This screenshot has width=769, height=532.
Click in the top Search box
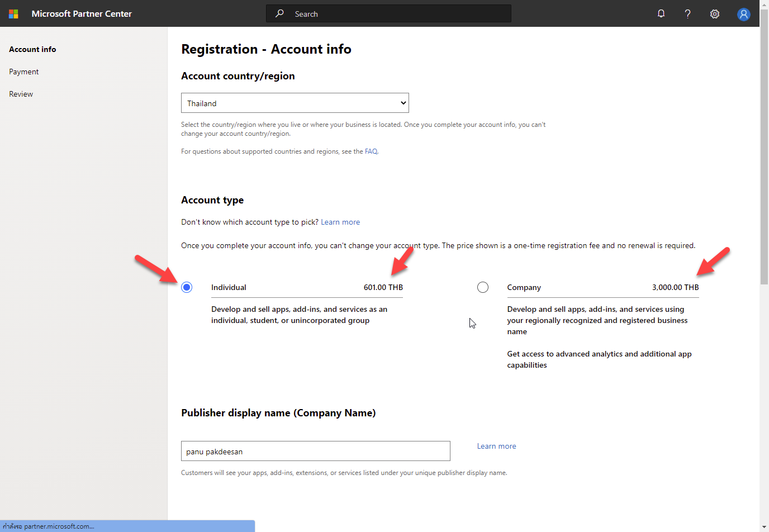pyautogui.click(x=397, y=14)
